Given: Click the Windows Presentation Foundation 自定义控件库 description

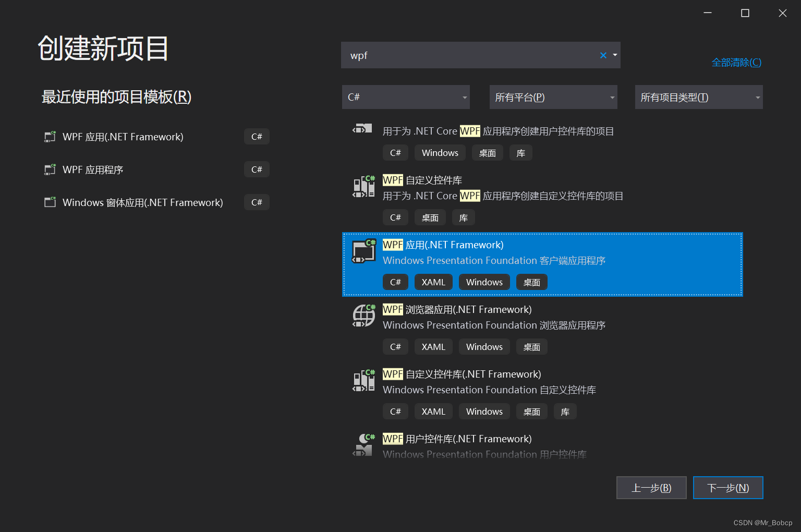Looking at the screenshot, I should (x=489, y=390).
